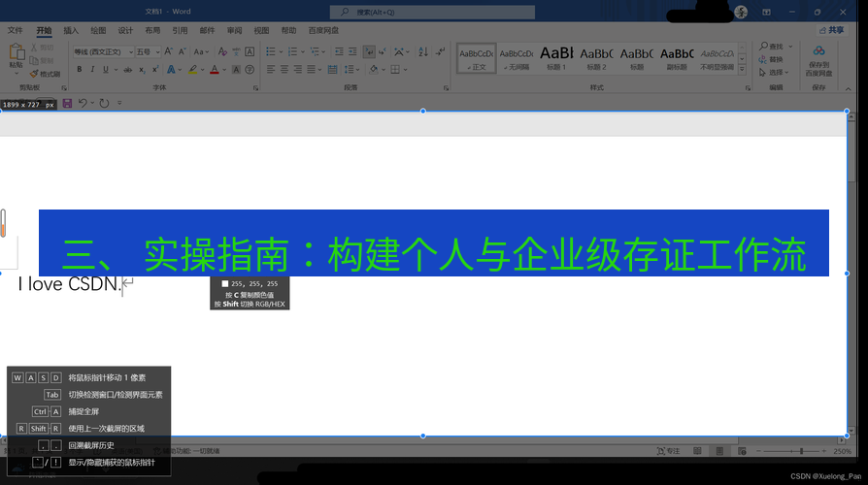Open the underline style dropdown arrow
The width and height of the screenshot is (868, 485).
click(x=116, y=70)
